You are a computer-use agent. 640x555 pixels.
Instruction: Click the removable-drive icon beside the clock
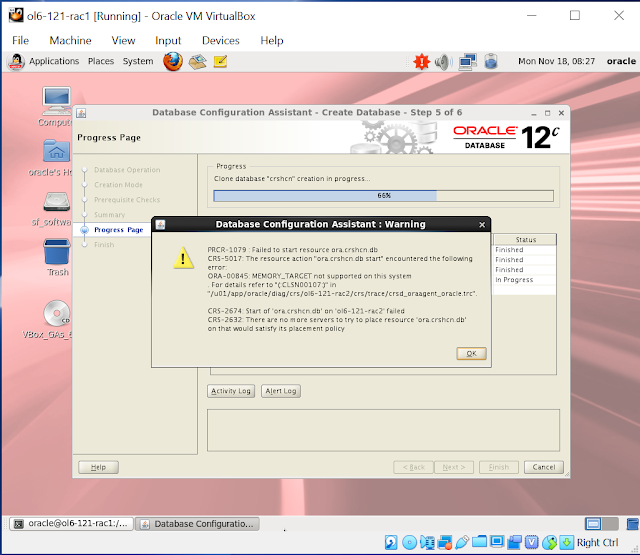(491, 62)
